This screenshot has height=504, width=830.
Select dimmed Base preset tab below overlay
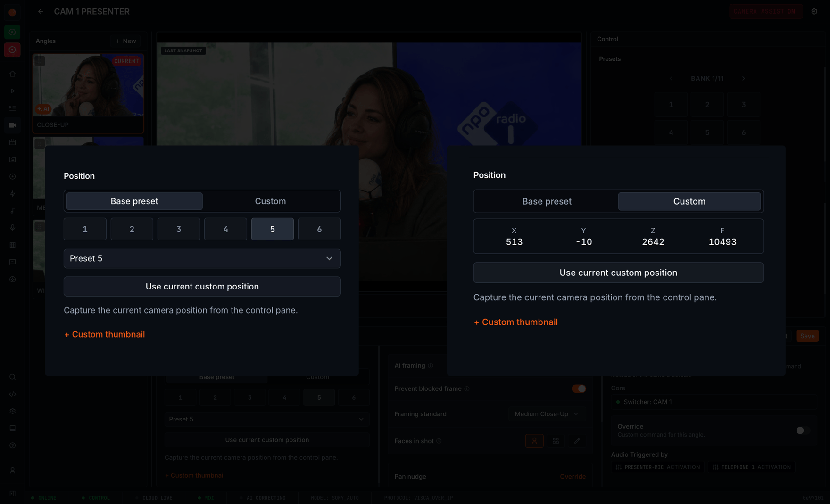pos(216,377)
